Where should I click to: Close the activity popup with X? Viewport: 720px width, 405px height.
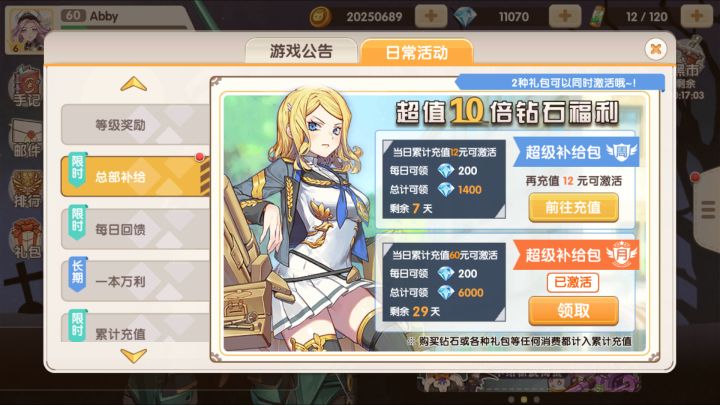[656, 49]
